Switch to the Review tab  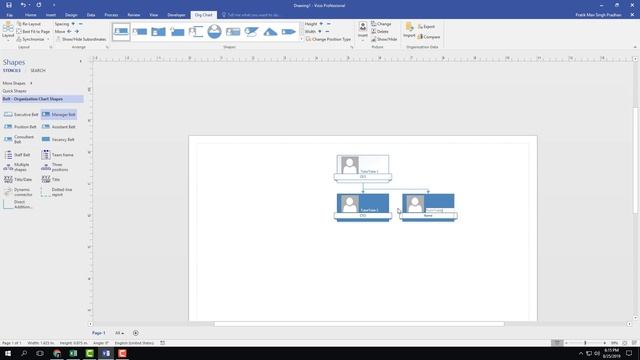coord(133,15)
